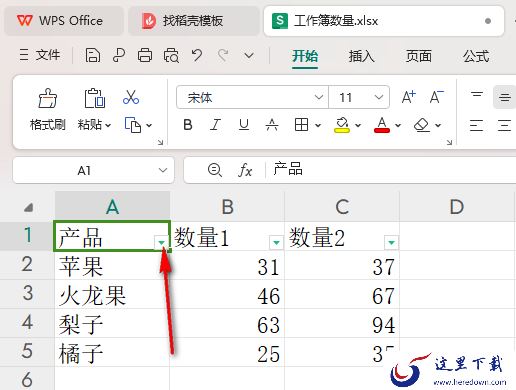Click the cell with value 46
516x390 pixels.
point(227,294)
